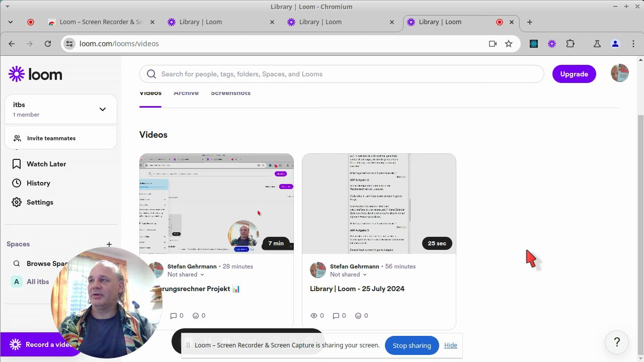Click comments icon on the Projekt video

coord(174,316)
